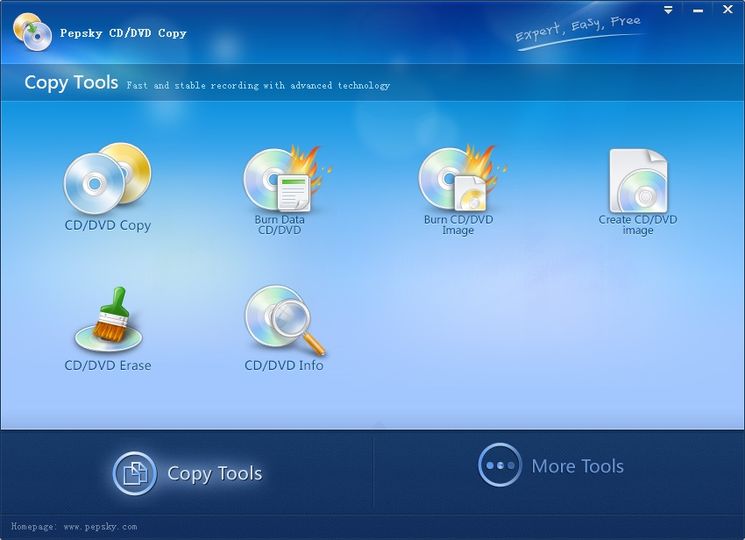Select the Create CD/DVD image icon
745x540 pixels.
[639, 180]
